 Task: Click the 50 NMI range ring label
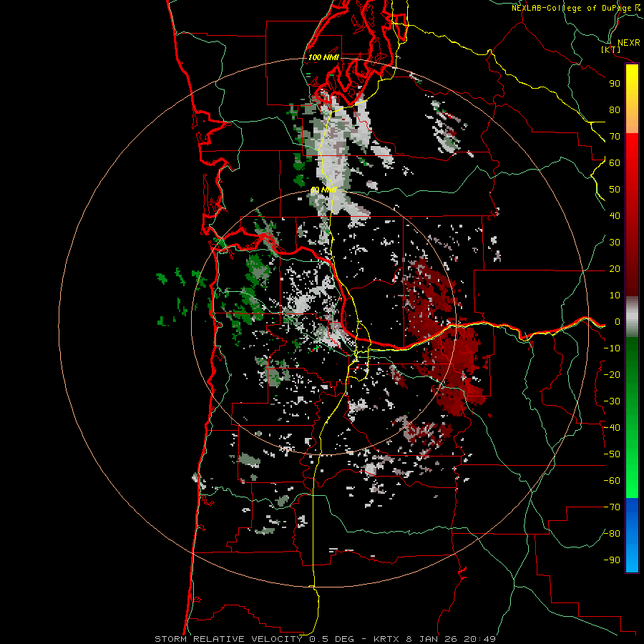point(323,190)
